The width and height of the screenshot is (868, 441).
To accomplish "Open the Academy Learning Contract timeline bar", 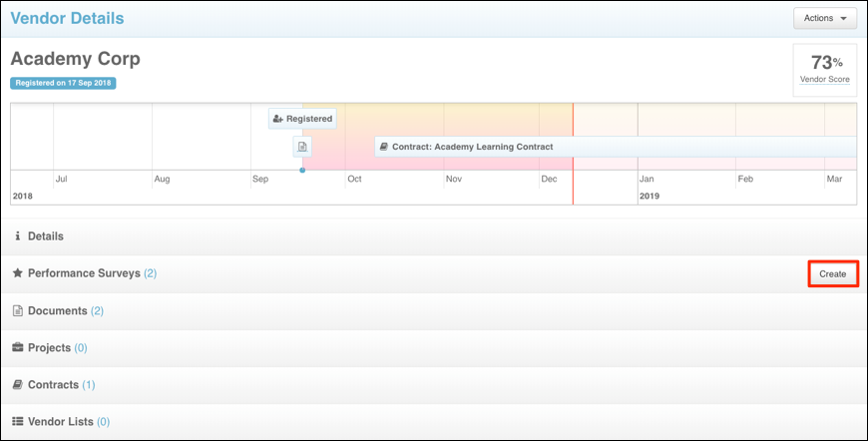I will point(472,147).
